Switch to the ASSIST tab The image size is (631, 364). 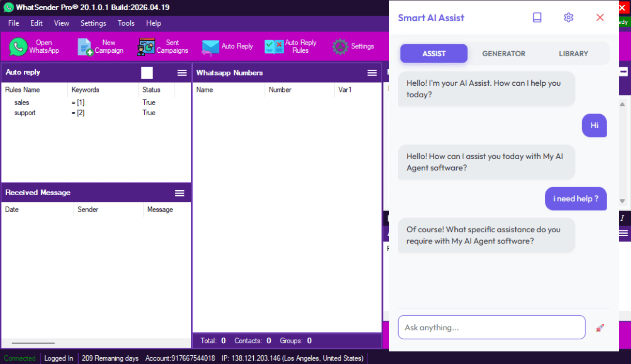point(434,53)
